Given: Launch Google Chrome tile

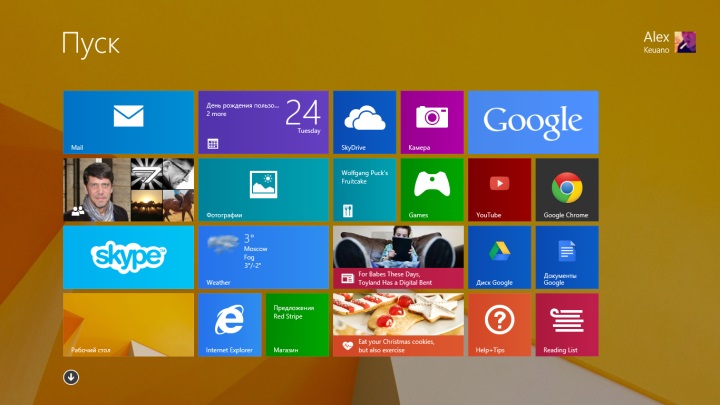Looking at the screenshot, I should pyautogui.click(x=567, y=189).
